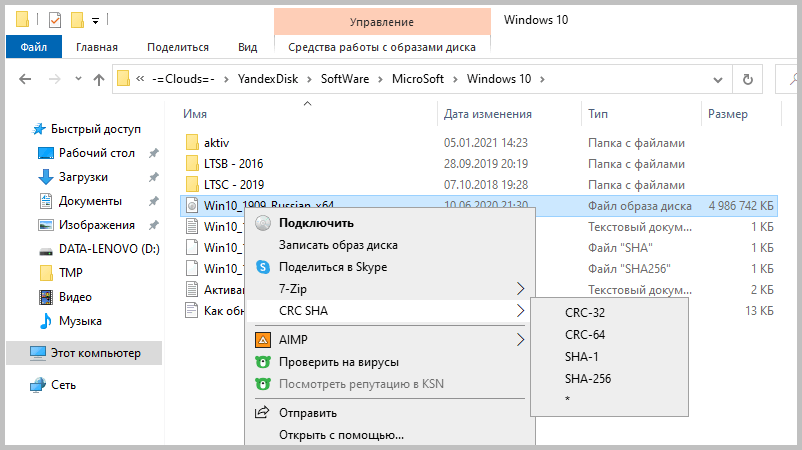Open the Вид ribbon tab

pyautogui.click(x=248, y=47)
